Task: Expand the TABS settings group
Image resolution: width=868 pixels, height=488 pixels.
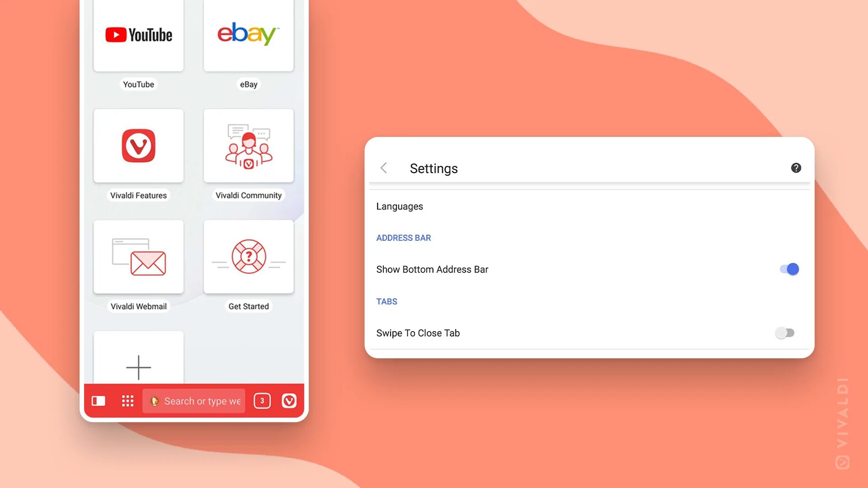Action: pyautogui.click(x=387, y=301)
